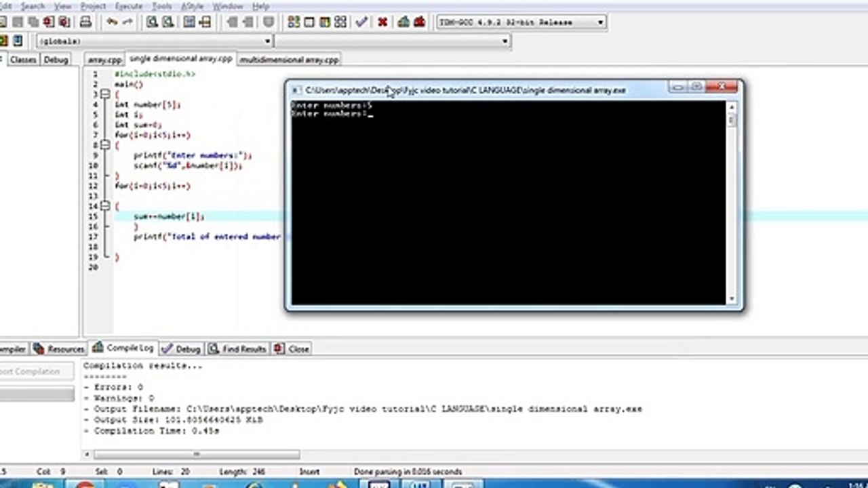868x488 pixels.
Task: Open the View menu
Action: coord(62,6)
